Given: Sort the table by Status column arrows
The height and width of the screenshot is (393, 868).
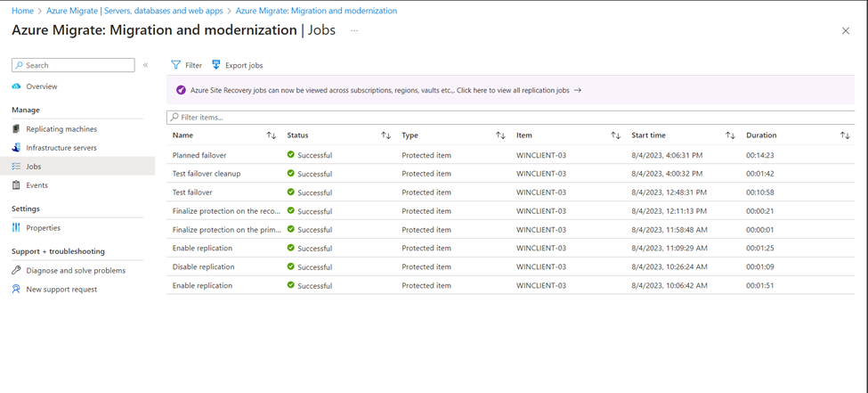Looking at the screenshot, I should click(x=385, y=135).
